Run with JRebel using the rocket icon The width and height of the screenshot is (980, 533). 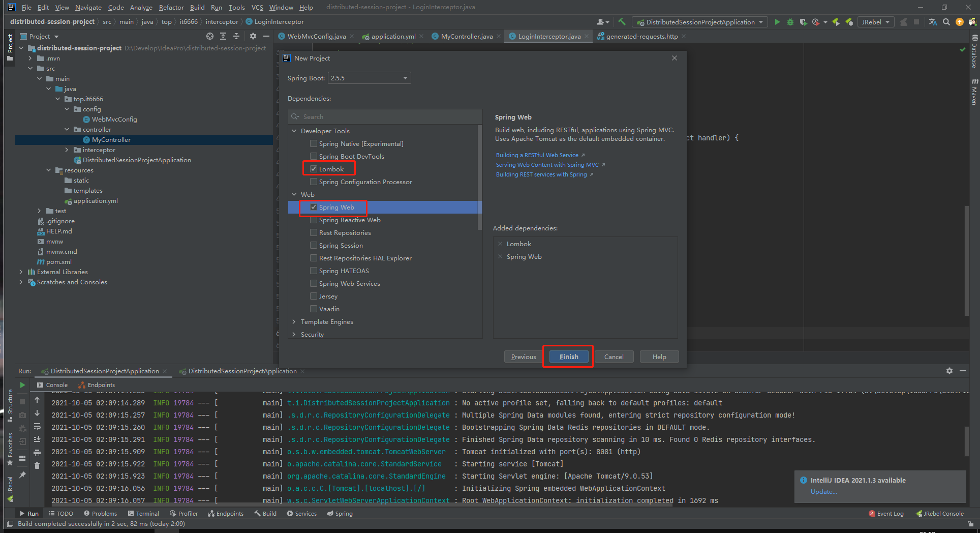point(836,22)
